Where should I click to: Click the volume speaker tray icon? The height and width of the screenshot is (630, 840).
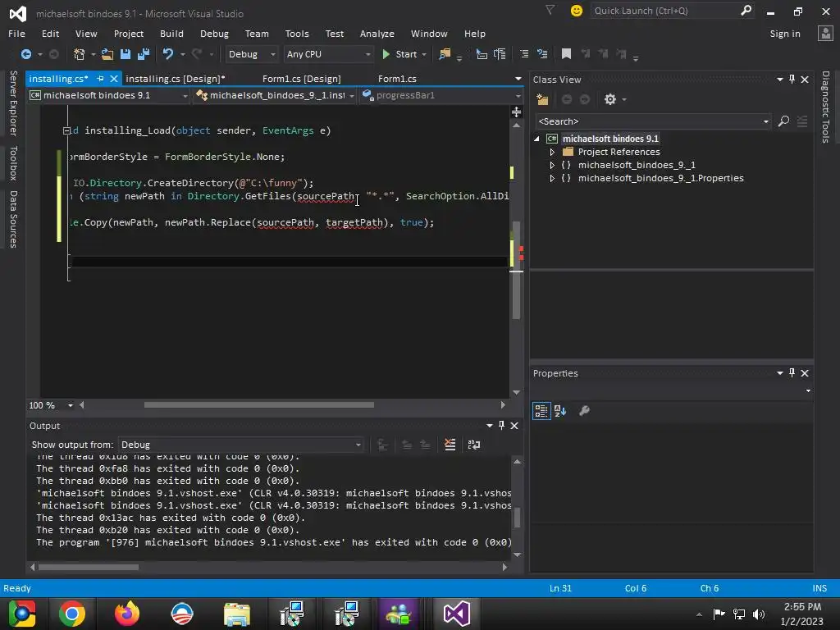[759, 614]
